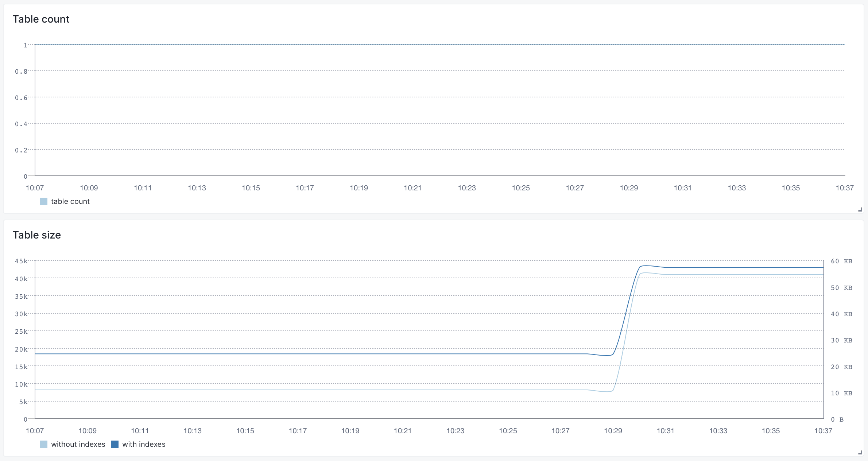
Task: Click the '60 KB' right axis label
Action: [x=842, y=261]
